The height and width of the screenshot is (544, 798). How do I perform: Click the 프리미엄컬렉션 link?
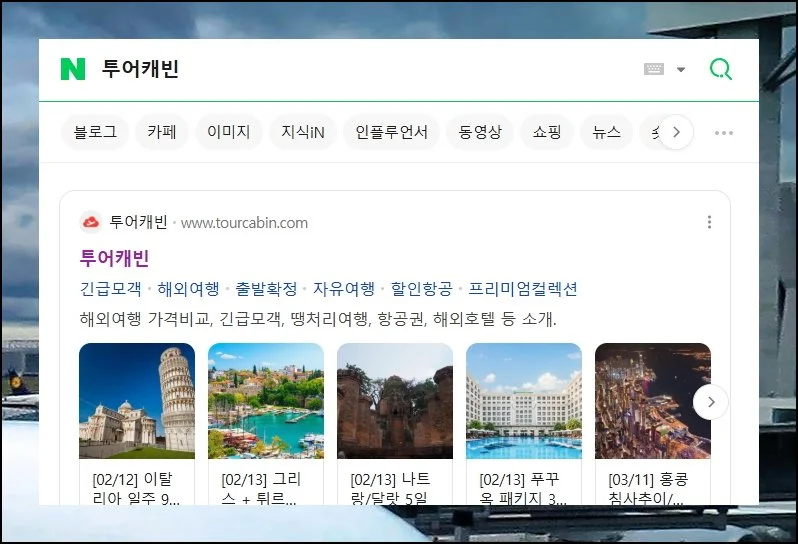pyautogui.click(x=523, y=289)
